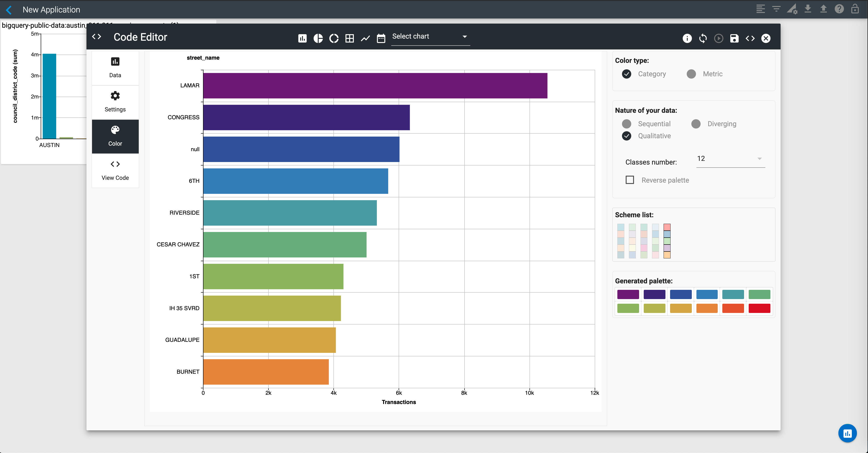This screenshot has width=868, height=453.
Task: Click the 'Transactions' axis label
Action: click(x=399, y=402)
